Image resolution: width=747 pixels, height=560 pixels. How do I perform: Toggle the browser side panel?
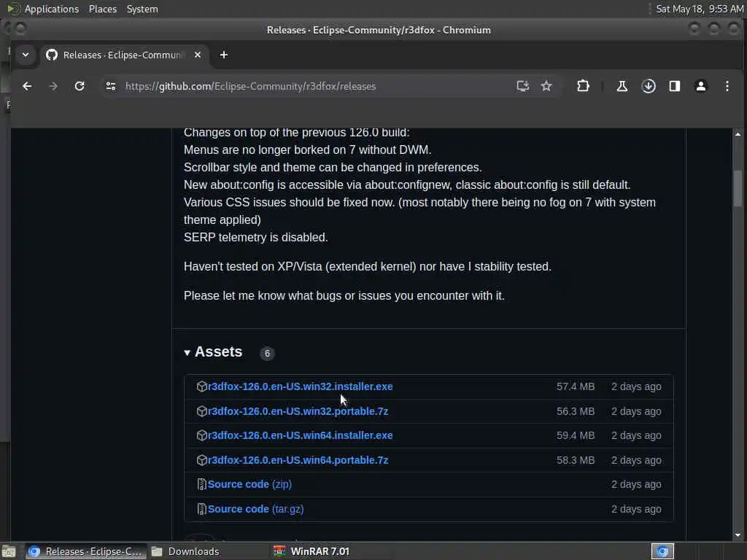coord(675,86)
